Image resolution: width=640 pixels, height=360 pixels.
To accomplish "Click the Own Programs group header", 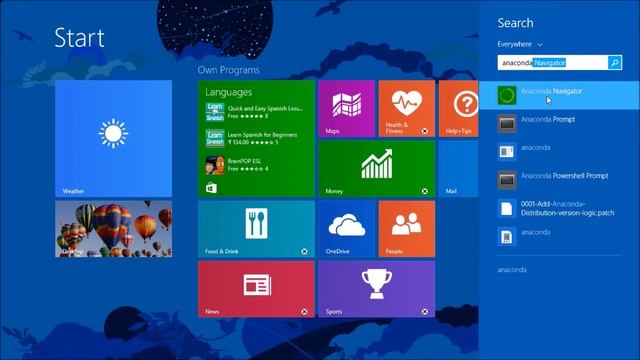I will pos(229,70).
